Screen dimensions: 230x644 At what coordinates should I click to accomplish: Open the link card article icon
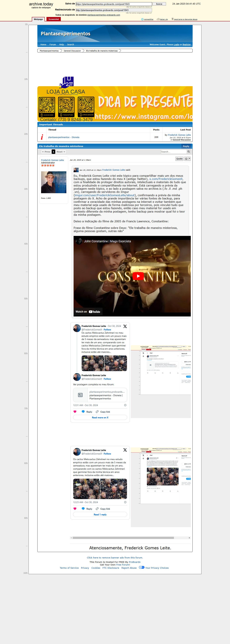(x=80, y=395)
